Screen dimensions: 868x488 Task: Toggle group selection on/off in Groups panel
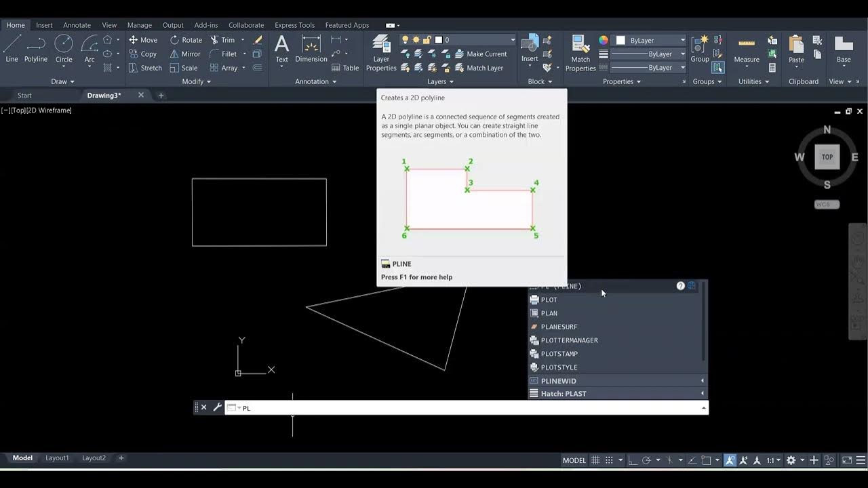pyautogui.click(x=718, y=68)
